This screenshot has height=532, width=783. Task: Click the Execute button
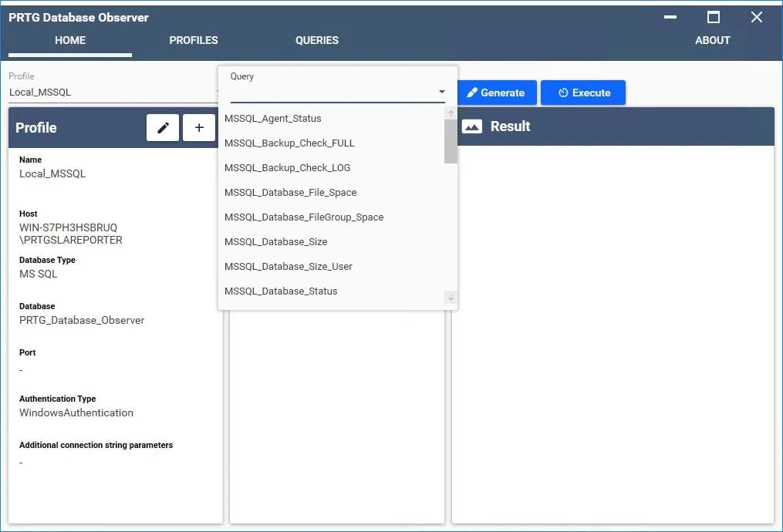(x=583, y=93)
